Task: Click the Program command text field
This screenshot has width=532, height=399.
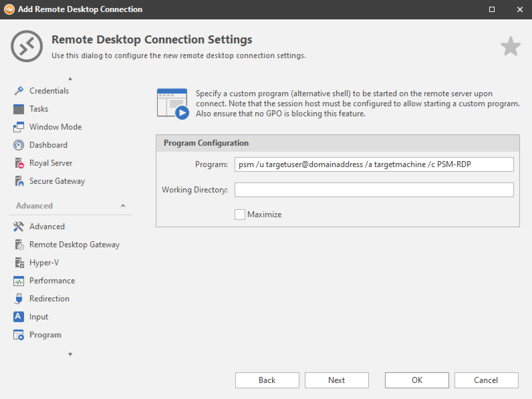Action: pyautogui.click(x=374, y=164)
